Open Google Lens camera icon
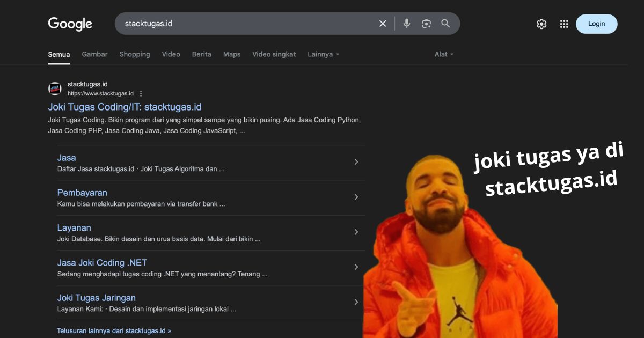 [426, 24]
